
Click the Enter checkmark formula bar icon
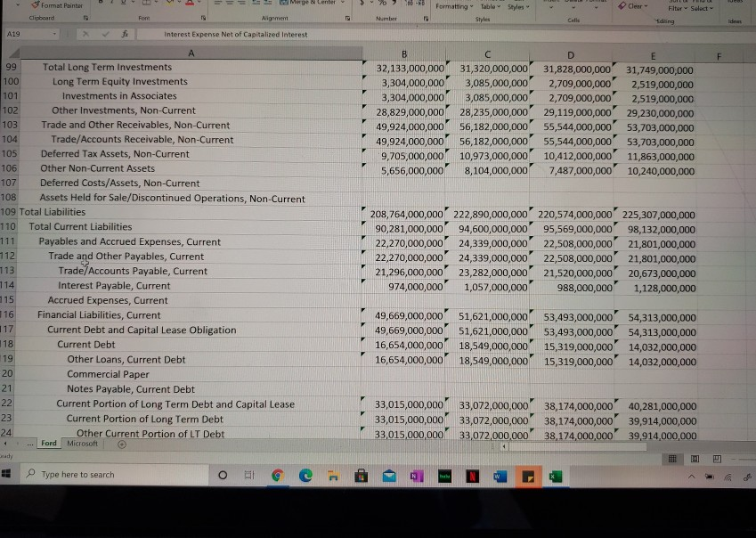106,34
